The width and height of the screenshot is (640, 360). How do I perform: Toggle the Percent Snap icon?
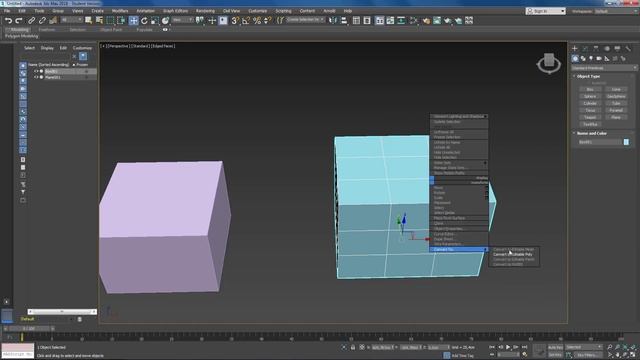[x=257, y=20]
